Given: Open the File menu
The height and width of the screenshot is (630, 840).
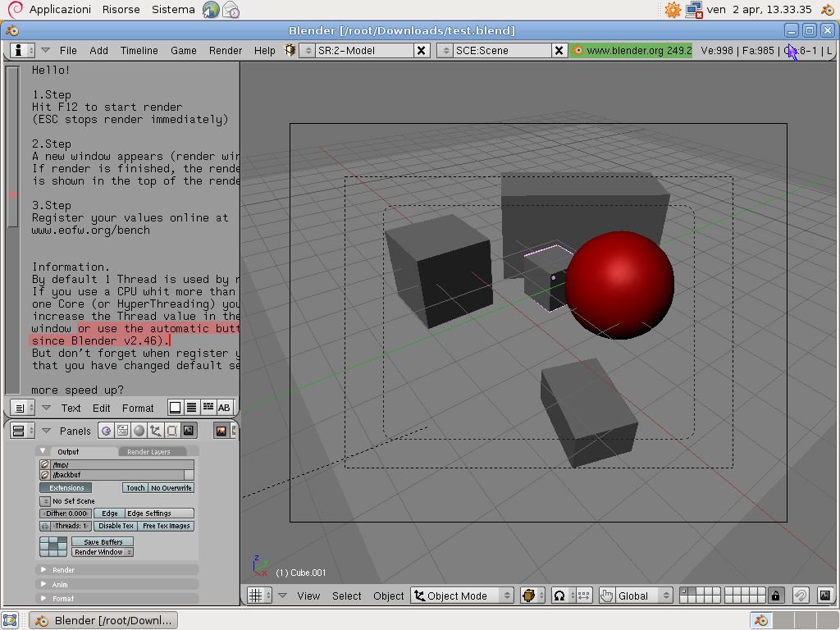Looking at the screenshot, I should coord(68,50).
